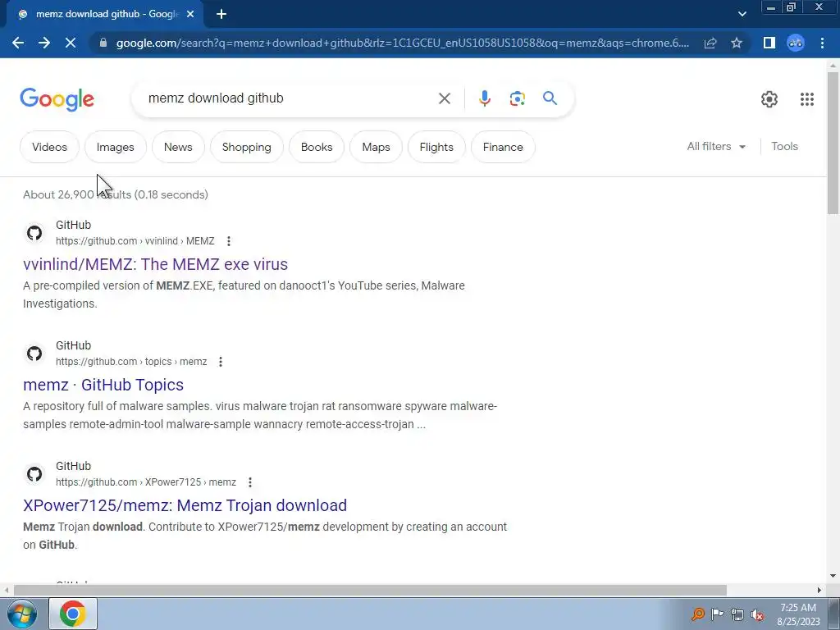Open the Action Center flag tray icon
Viewport: 840px width, 630px height.
click(x=717, y=614)
